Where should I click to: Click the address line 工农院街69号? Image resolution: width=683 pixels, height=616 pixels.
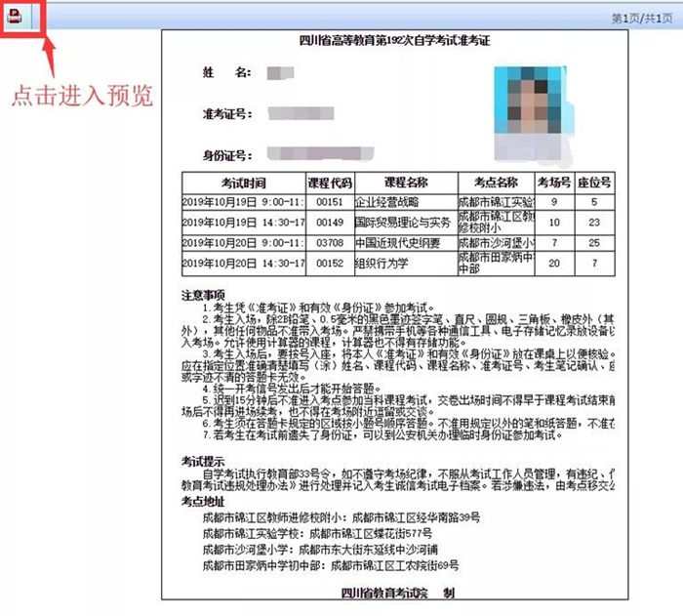[331, 565]
